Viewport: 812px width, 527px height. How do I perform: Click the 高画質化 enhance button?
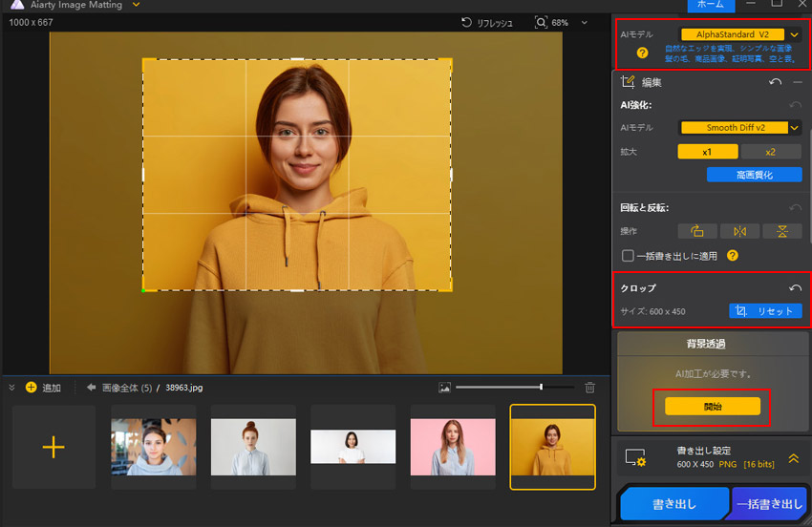pos(754,175)
